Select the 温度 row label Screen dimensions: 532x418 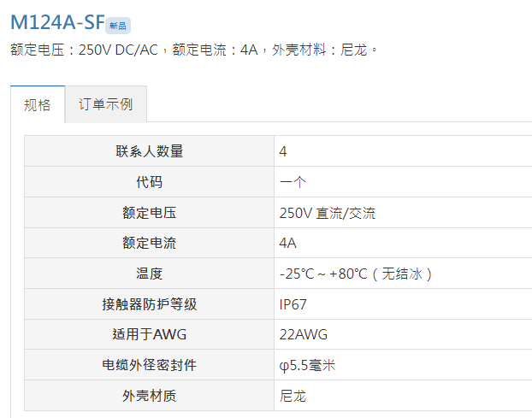click(150, 274)
